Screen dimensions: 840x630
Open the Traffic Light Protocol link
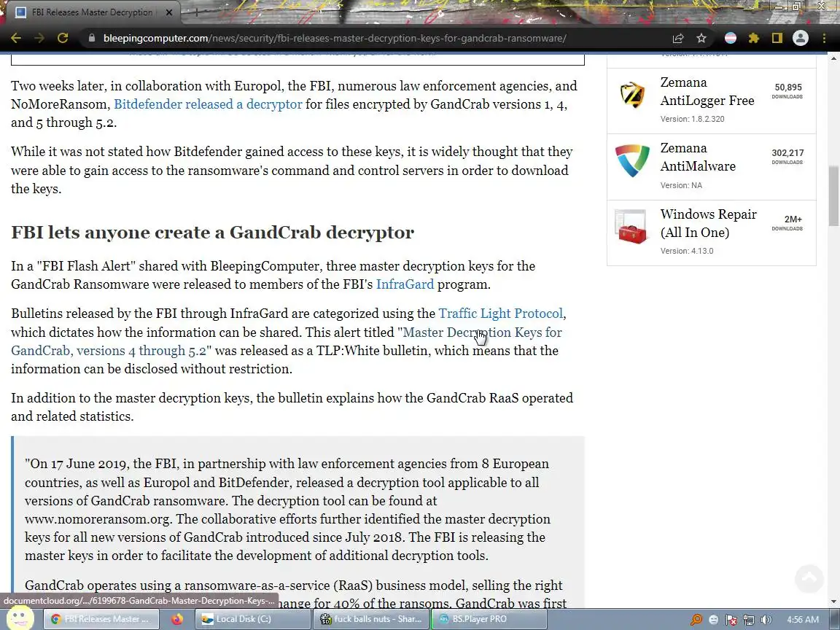coord(501,313)
